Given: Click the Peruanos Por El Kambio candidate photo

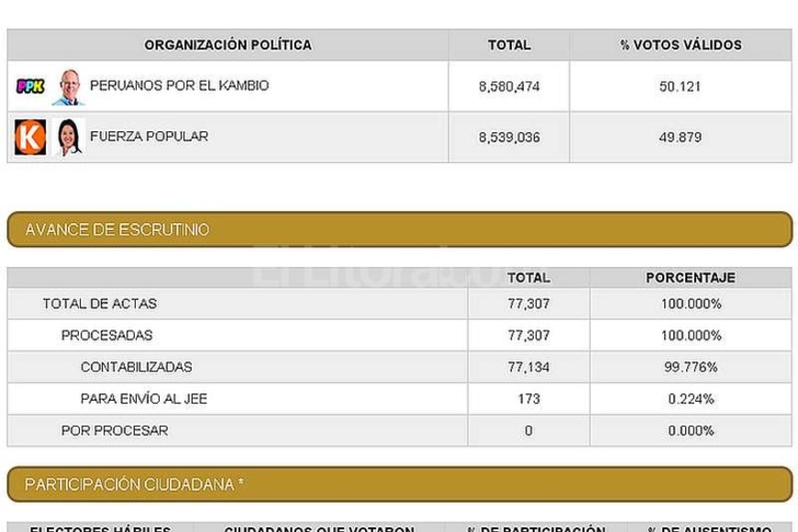Looking at the screenshot, I should click(x=66, y=86).
